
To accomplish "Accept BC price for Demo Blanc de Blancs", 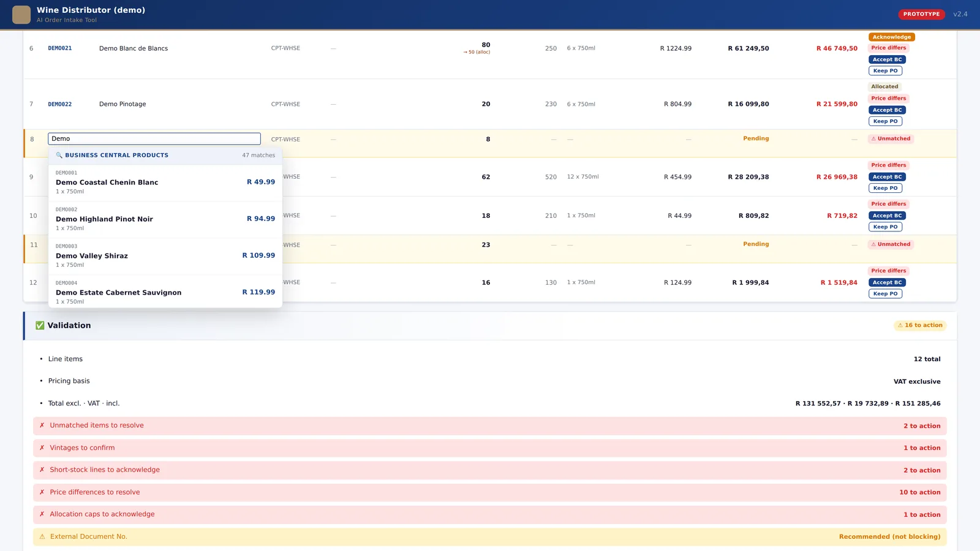I will point(887,59).
